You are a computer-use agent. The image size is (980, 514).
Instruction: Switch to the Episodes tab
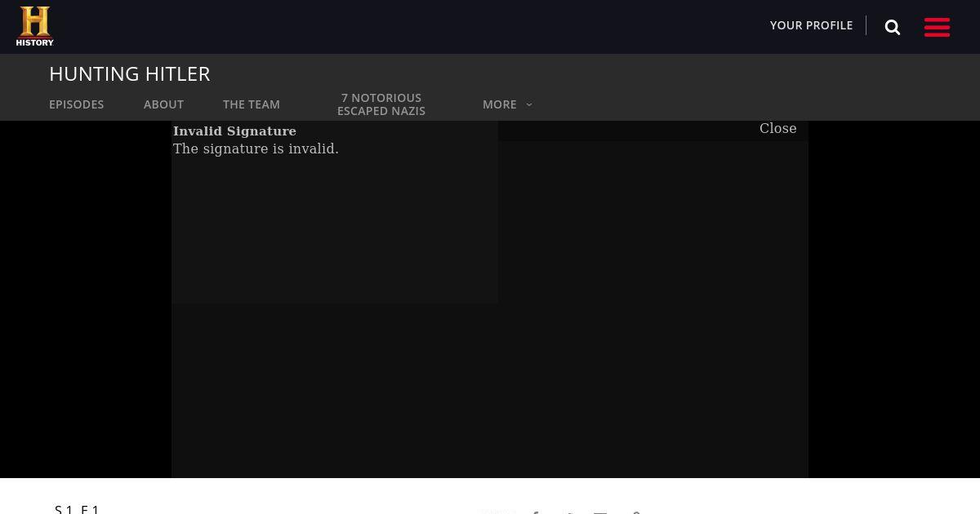click(77, 104)
